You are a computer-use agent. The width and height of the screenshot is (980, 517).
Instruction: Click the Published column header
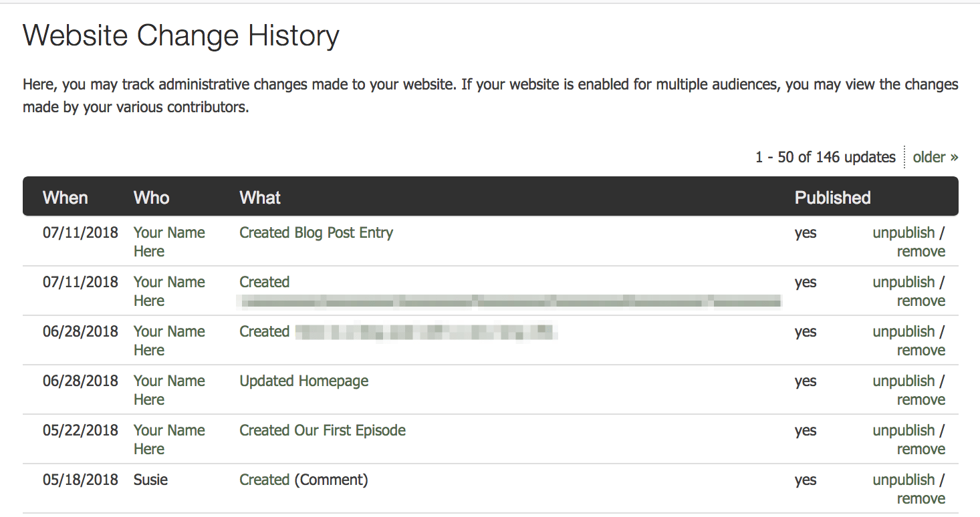coord(832,197)
